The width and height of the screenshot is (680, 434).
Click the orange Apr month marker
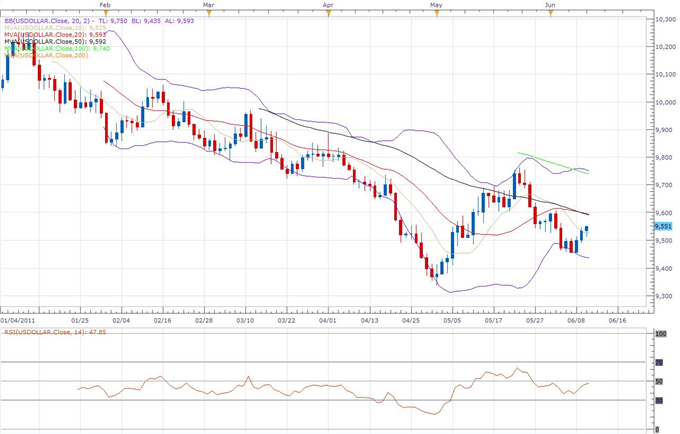click(x=329, y=13)
